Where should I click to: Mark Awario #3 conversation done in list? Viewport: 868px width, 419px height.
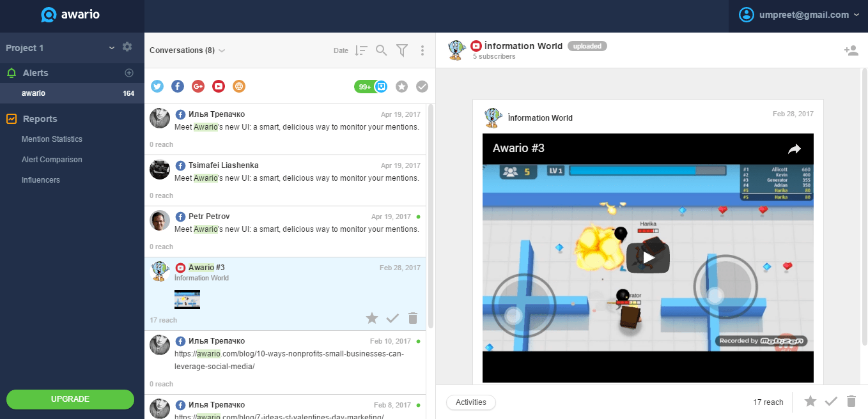click(392, 318)
